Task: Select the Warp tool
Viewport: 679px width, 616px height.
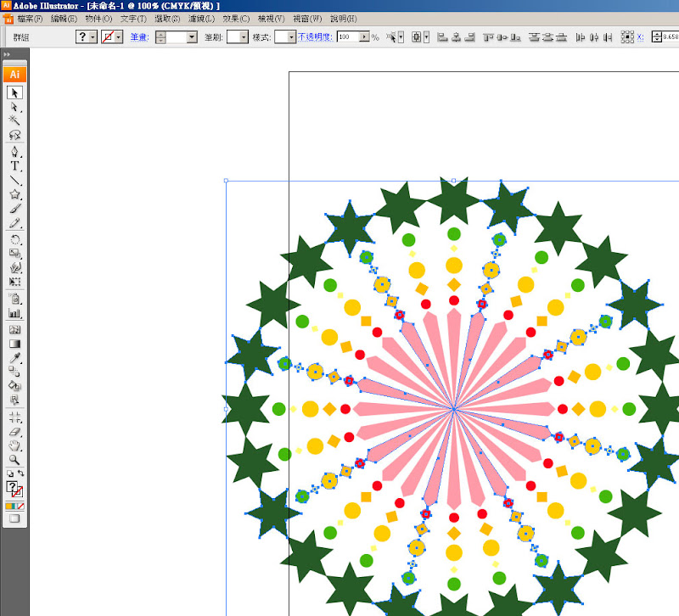Action: [14, 267]
